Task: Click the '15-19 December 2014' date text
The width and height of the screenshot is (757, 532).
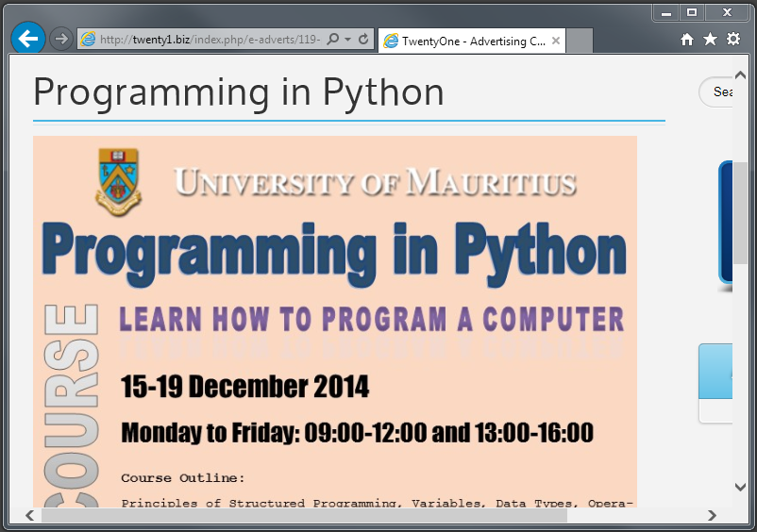Action: [x=244, y=387]
